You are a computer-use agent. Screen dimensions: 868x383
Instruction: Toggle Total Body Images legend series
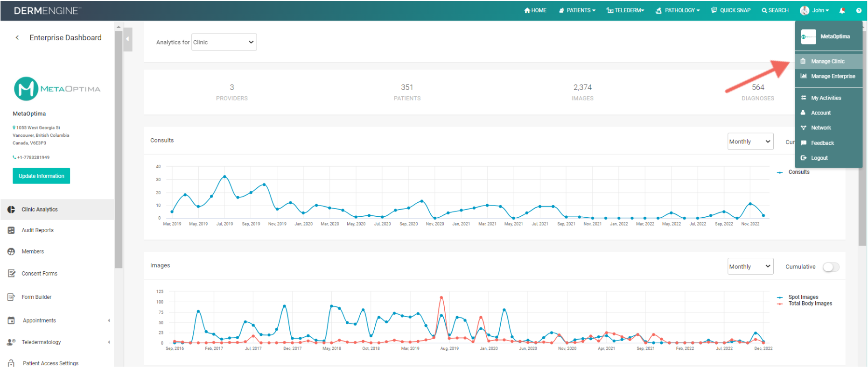[x=810, y=304]
